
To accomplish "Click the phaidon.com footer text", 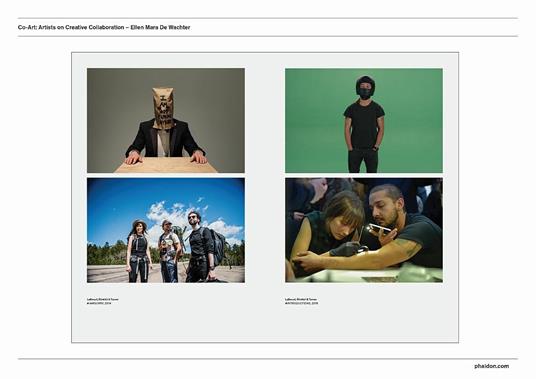I will pyautogui.click(x=491, y=366).
